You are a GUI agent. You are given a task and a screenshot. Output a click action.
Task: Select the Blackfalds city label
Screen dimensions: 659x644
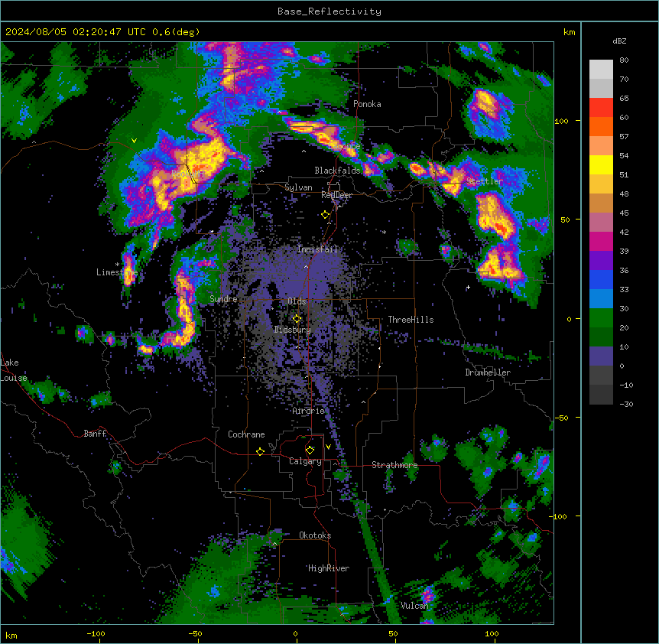pyautogui.click(x=337, y=171)
